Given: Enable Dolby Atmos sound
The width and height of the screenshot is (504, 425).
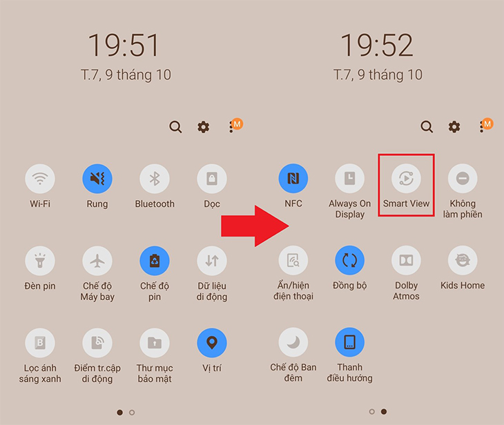Looking at the screenshot, I should click(406, 260).
